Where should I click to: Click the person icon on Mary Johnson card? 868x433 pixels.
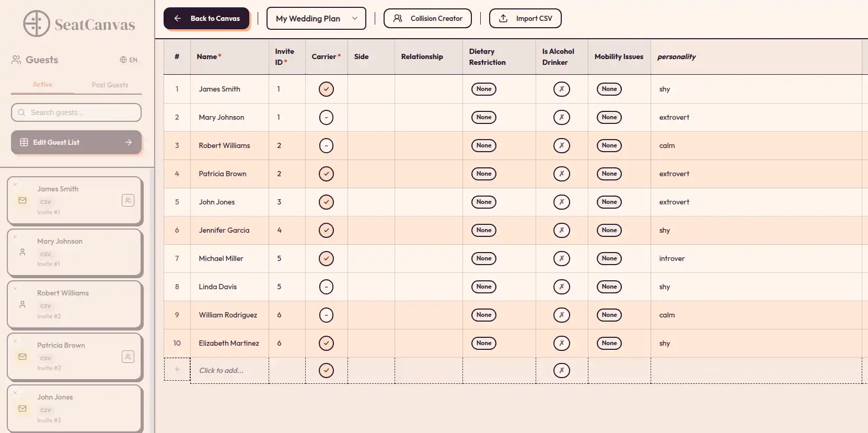point(22,252)
